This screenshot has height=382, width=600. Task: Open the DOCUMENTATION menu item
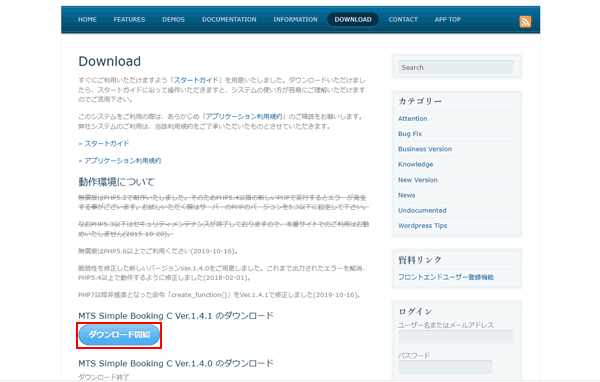coord(229,20)
